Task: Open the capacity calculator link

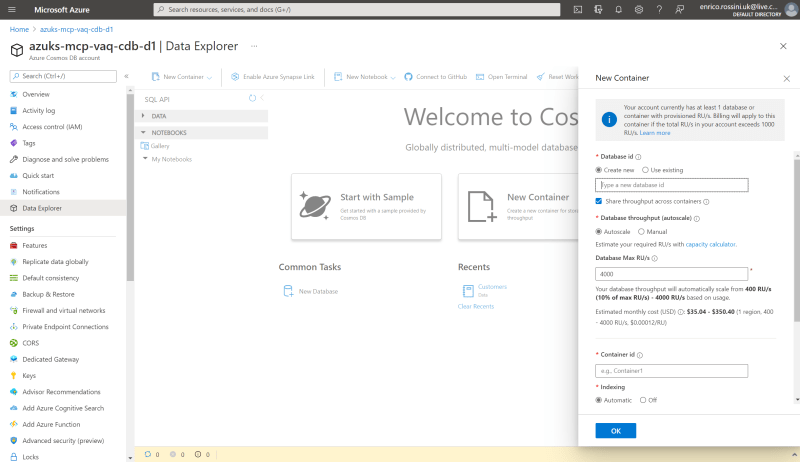Action: [710, 244]
